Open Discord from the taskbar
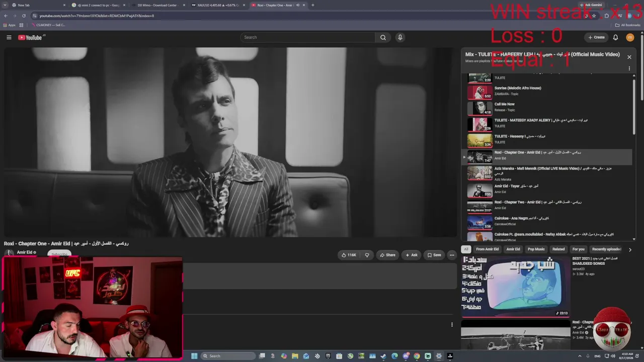 (406, 356)
